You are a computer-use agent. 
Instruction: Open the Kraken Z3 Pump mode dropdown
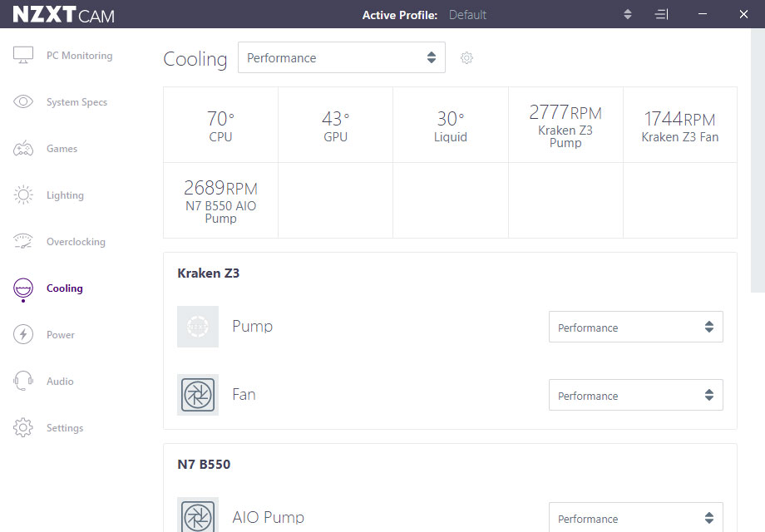click(636, 327)
